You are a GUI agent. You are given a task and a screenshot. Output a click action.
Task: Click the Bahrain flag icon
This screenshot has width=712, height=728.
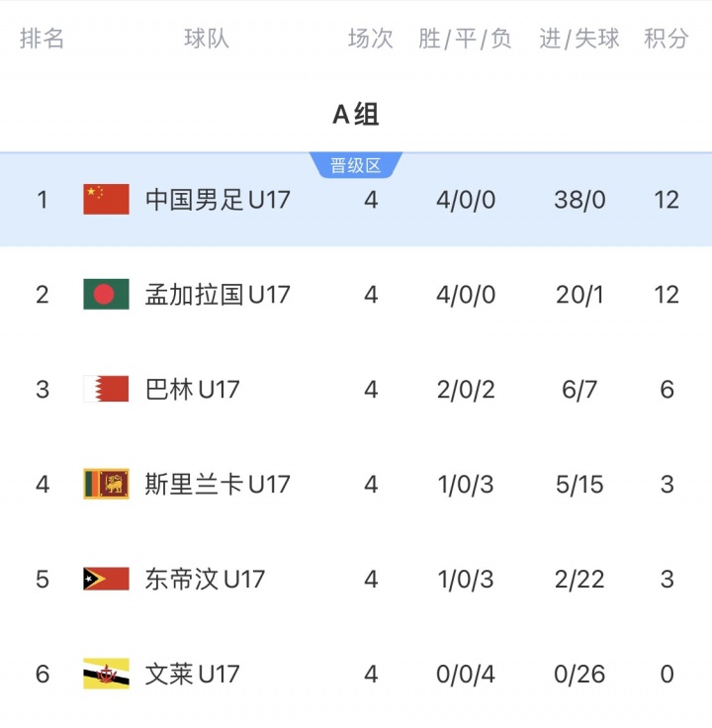click(x=106, y=390)
